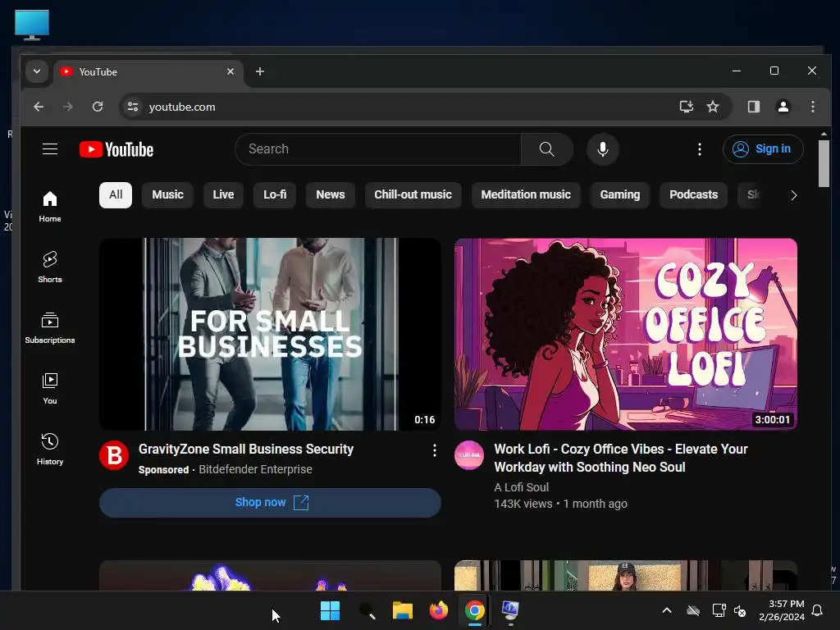Open the desktop monitor shortcut icon
This screenshot has width=840, height=630.
click(32, 25)
